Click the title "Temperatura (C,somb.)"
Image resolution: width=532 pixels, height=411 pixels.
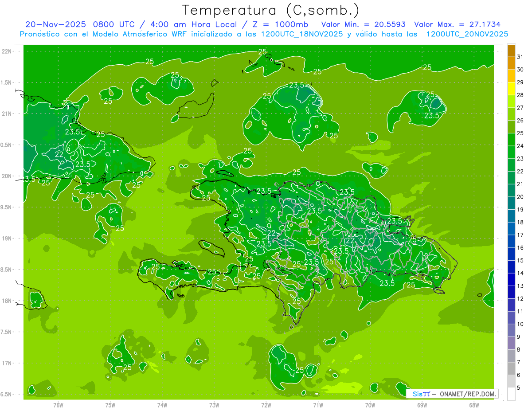pos(271,10)
